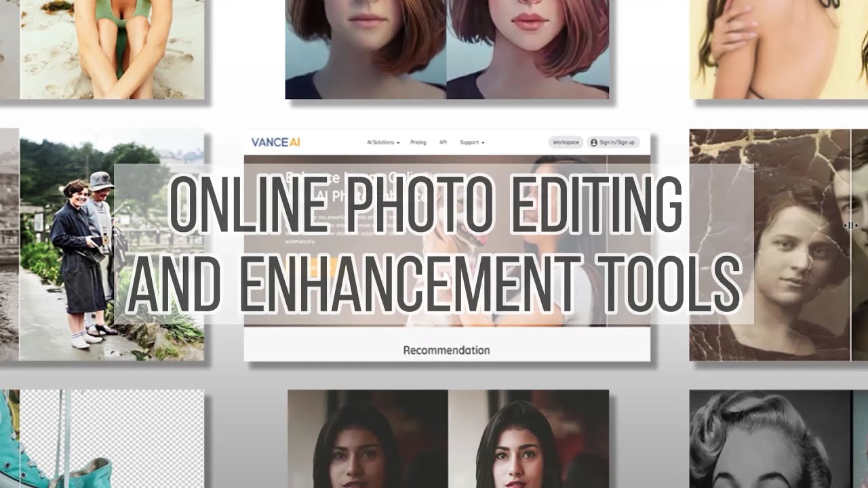Select the cartoonized red-hair portrait thumbnail

pos(447,49)
